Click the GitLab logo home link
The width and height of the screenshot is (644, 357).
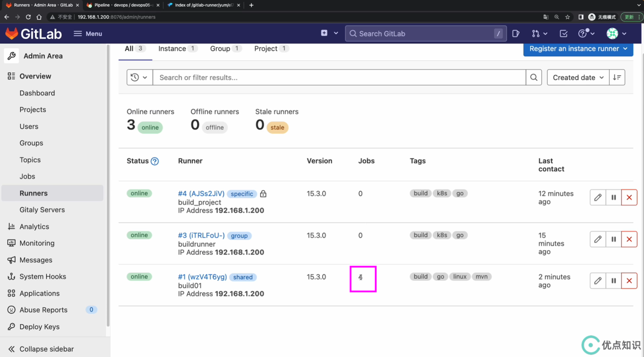click(33, 34)
